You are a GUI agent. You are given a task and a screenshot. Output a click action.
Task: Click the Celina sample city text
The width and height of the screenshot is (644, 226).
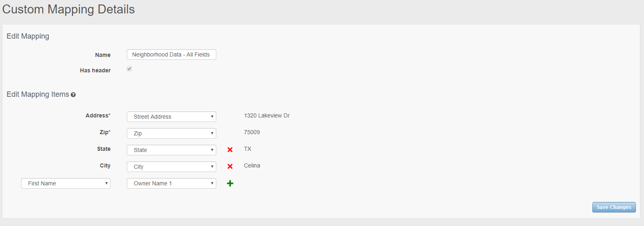[252, 165]
